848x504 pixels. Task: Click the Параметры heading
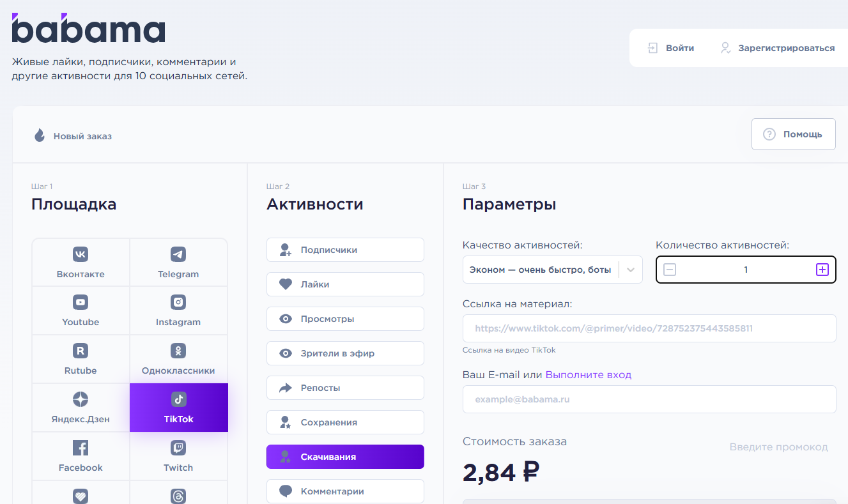point(509,205)
